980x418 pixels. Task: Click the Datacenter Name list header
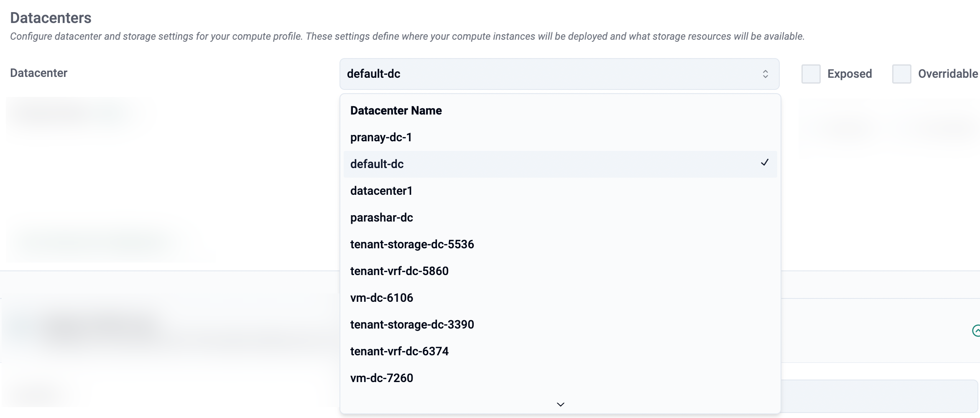coord(396,111)
